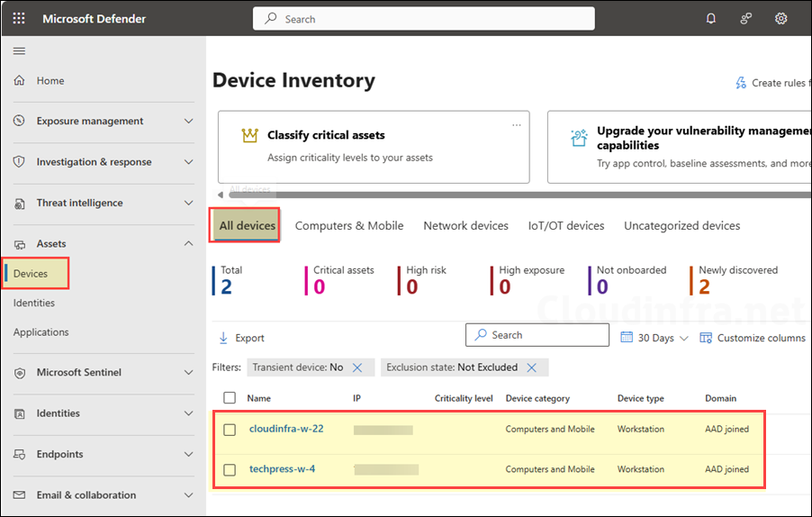Screen dimensions: 812x517
Task: Remove the Exclusion state filter
Action: (x=531, y=367)
